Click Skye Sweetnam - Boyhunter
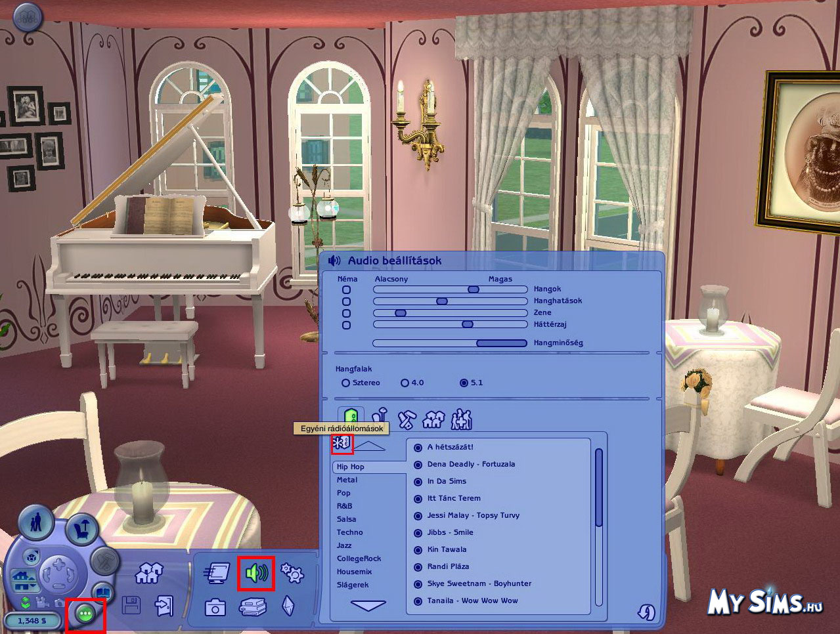The image size is (840, 634). pos(479,583)
